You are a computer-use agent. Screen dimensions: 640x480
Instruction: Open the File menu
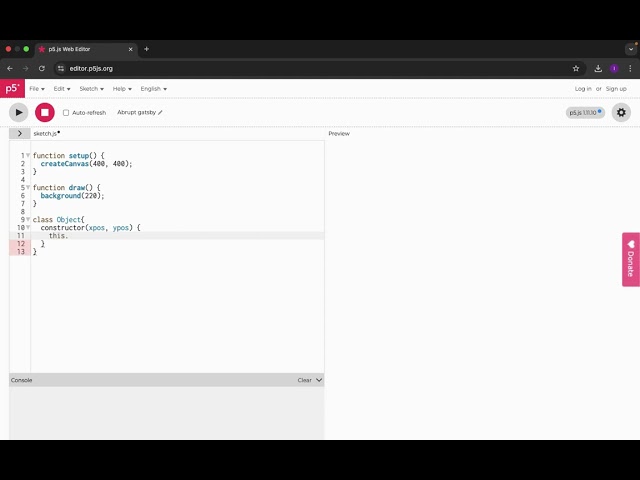coord(37,89)
